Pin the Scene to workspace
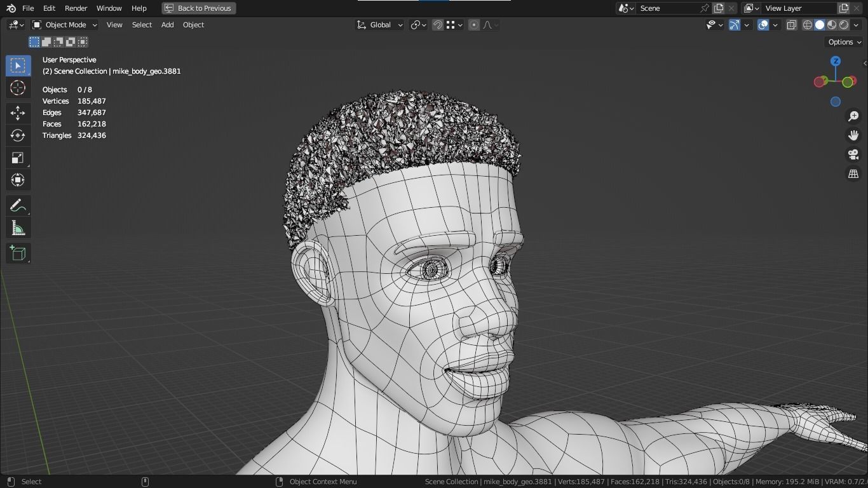868x488 pixels. [704, 8]
